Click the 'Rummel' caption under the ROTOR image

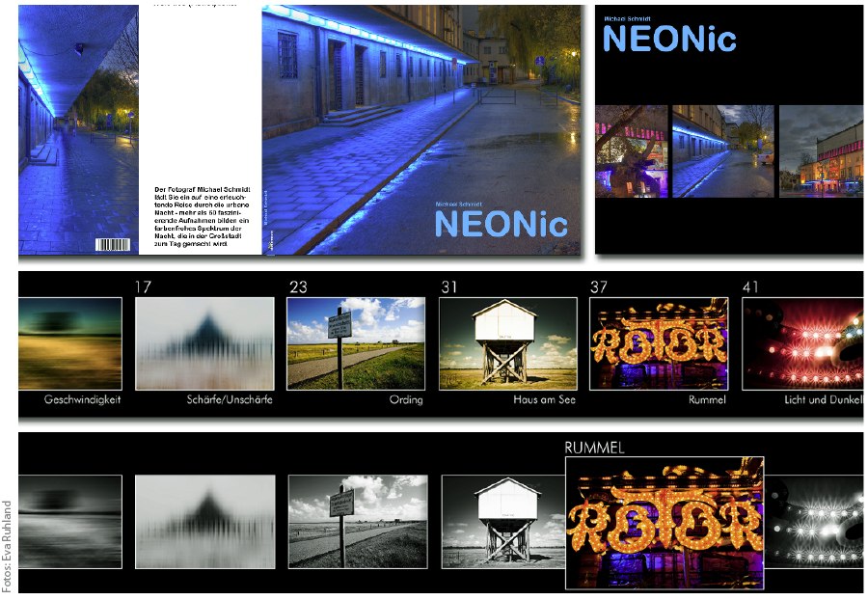click(x=708, y=399)
